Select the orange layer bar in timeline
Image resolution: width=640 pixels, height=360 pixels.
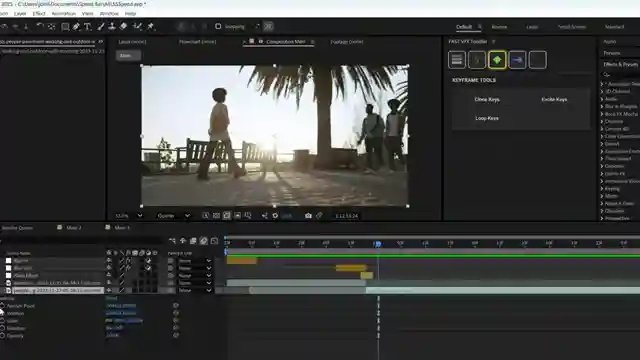pyautogui.click(x=242, y=260)
